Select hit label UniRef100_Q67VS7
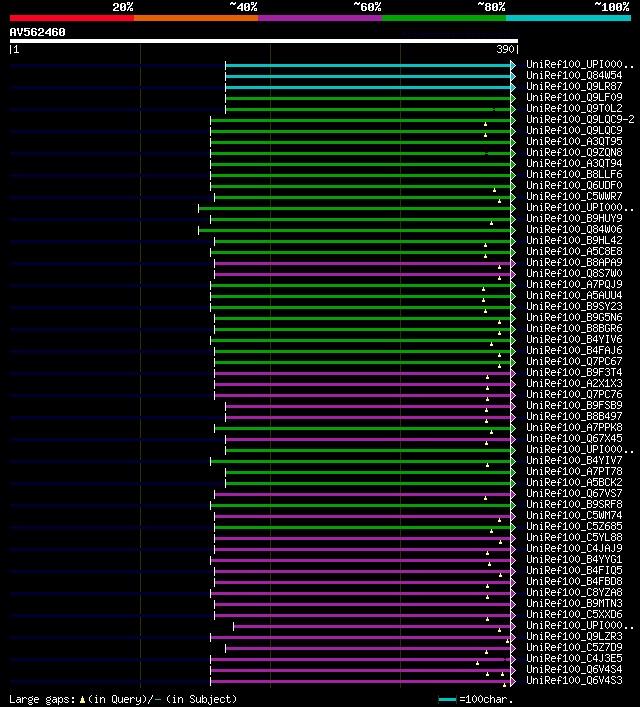Image resolution: width=640 pixels, height=707 pixels. 574,493
